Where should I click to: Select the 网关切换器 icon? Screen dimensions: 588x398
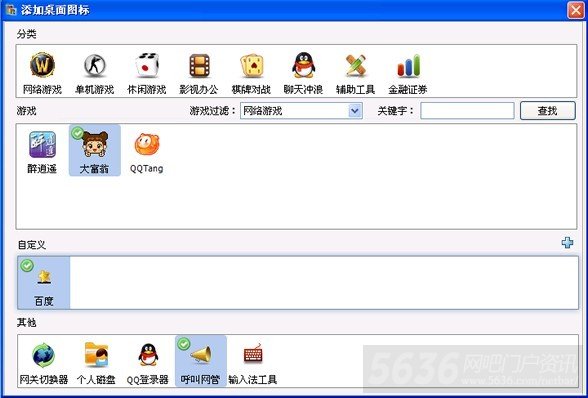tap(44, 355)
